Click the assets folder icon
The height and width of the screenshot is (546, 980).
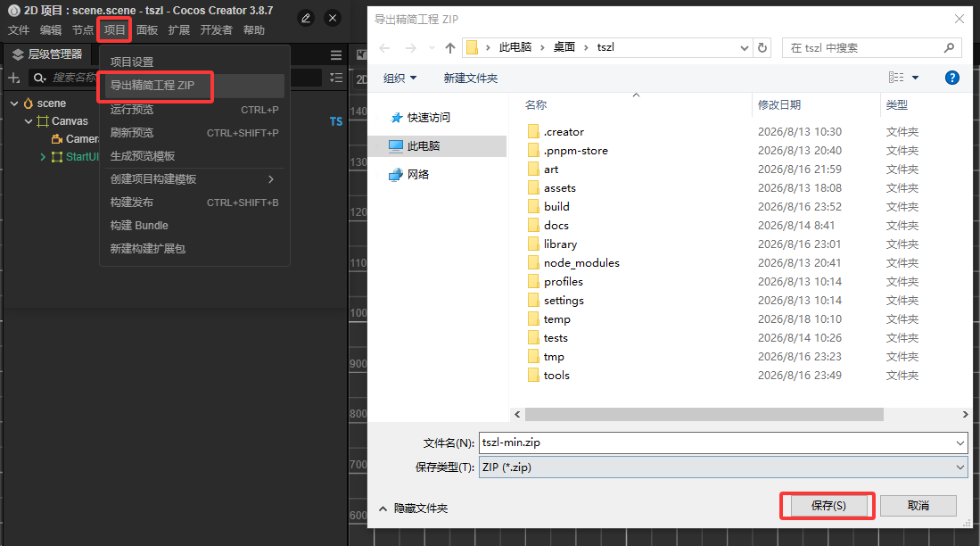pos(533,187)
